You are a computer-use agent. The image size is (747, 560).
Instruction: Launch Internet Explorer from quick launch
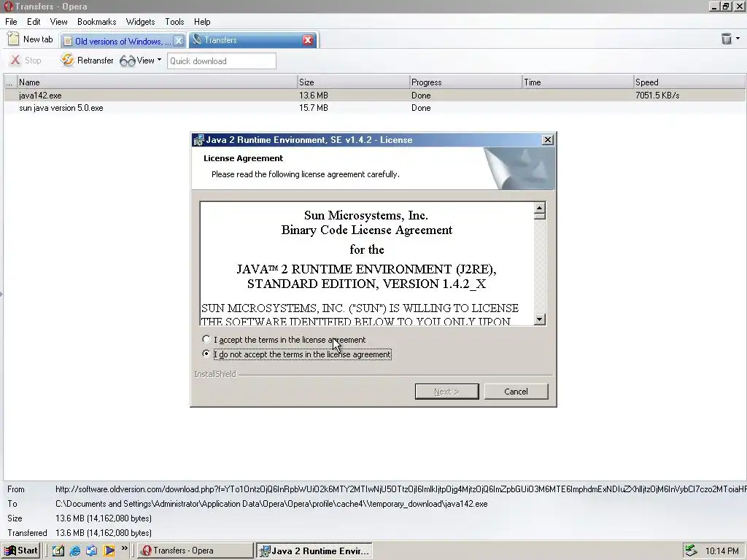coord(75,551)
